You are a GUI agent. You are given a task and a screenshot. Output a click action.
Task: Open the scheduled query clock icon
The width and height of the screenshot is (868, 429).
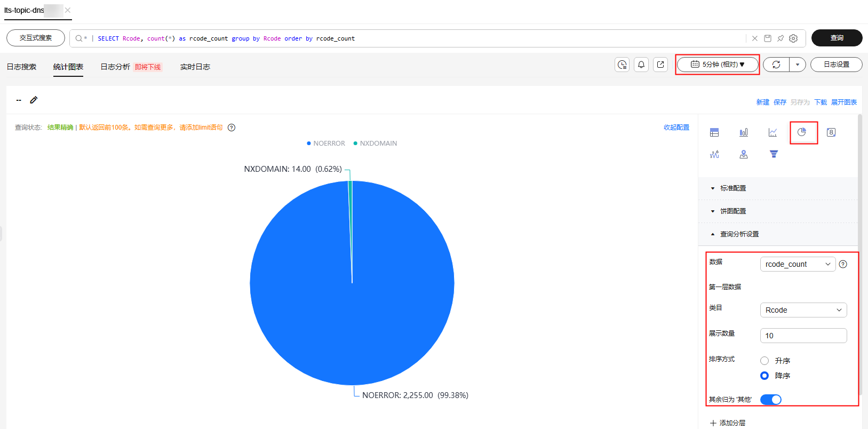point(622,65)
